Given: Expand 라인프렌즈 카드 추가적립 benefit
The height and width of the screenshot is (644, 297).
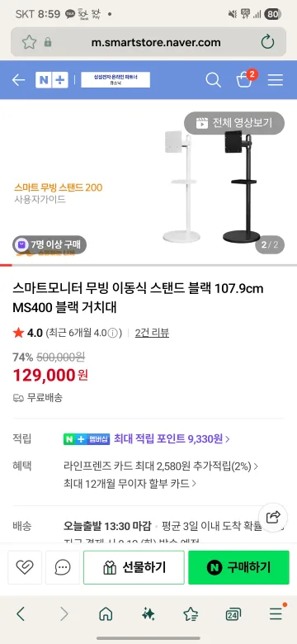Looking at the screenshot, I should pos(161,466).
